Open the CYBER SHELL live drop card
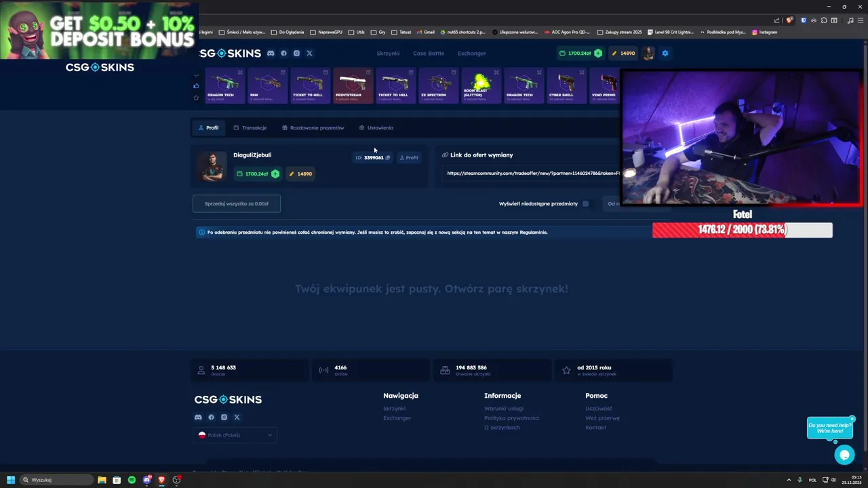This screenshot has height=488, width=868. (x=566, y=85)
